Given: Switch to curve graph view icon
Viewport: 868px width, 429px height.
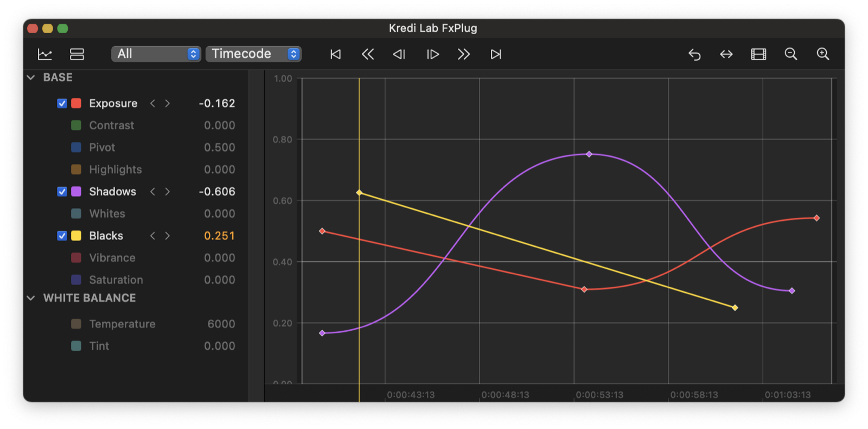Looking at the screenshot, I should pyautogui.click(x=45, y=54).
